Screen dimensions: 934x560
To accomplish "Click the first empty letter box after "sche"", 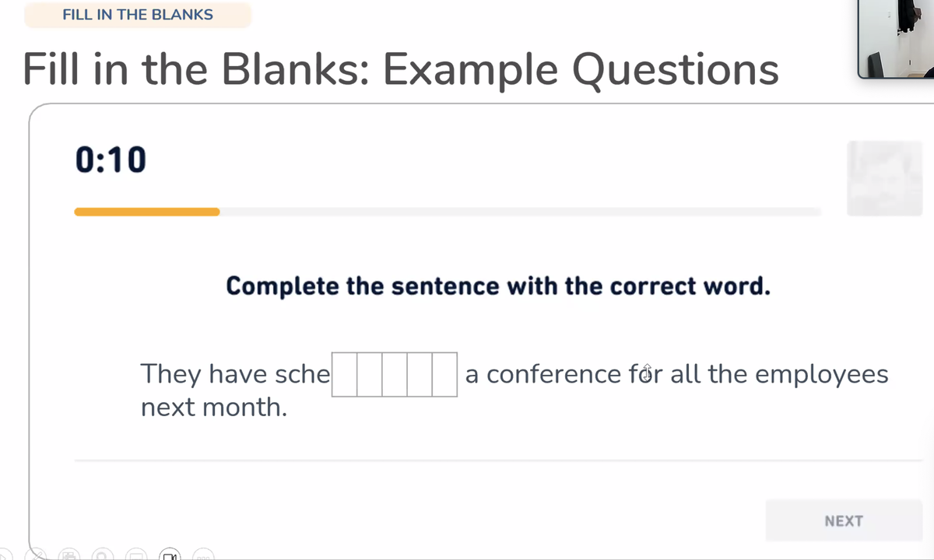I will pyautogui.click(x=345, y=375).
